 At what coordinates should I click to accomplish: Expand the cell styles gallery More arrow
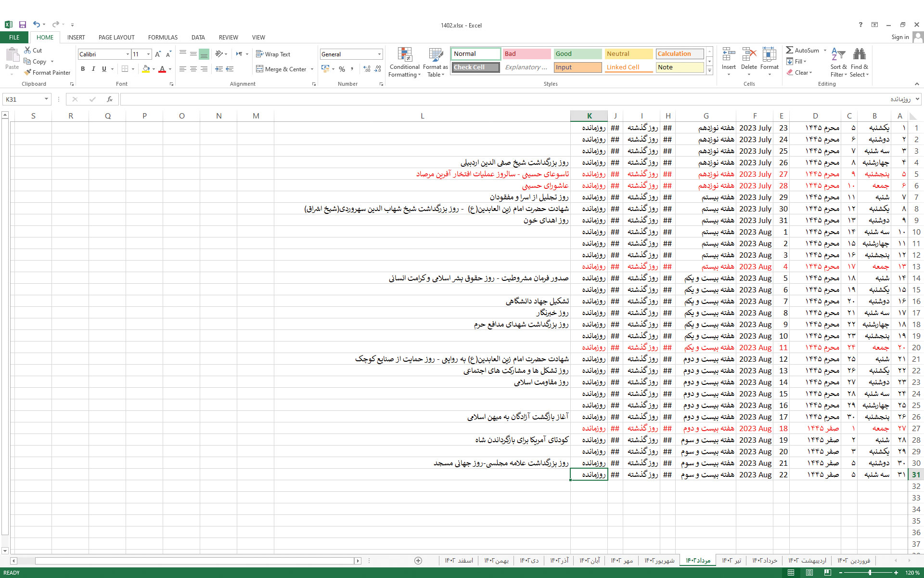(709, 71)
